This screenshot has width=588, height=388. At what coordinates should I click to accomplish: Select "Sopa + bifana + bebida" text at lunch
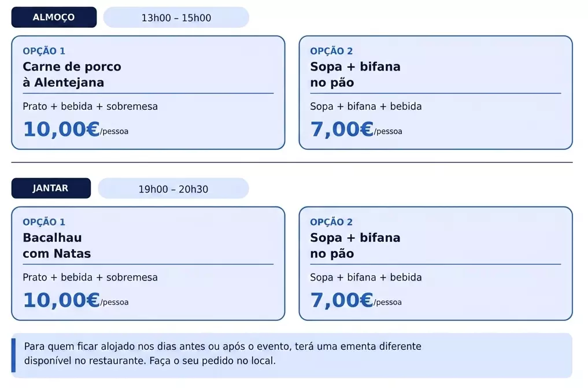click(x=366, y=106)
